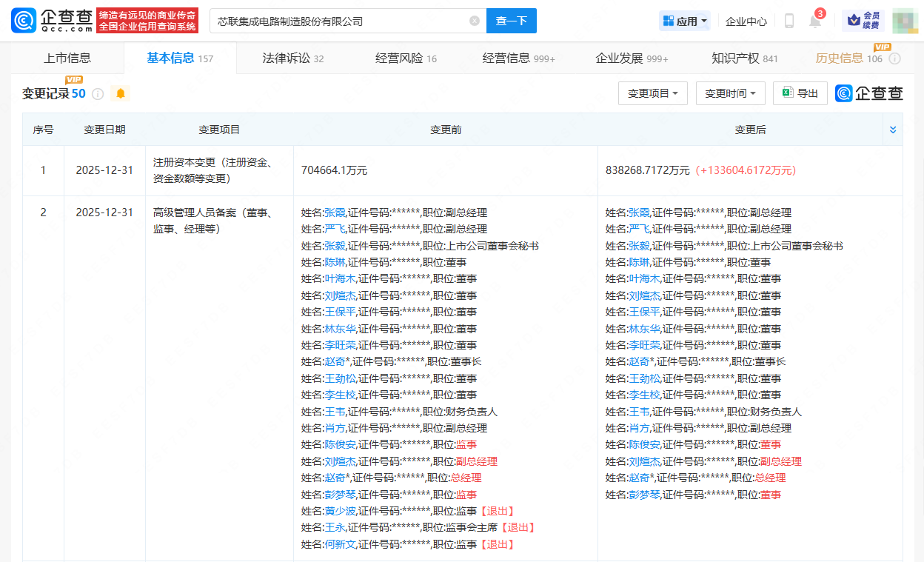The width and height of the screenshot is (924, 562).
Task: Open 张霞 person link in 变更前 column
Action: click(335, 213)
